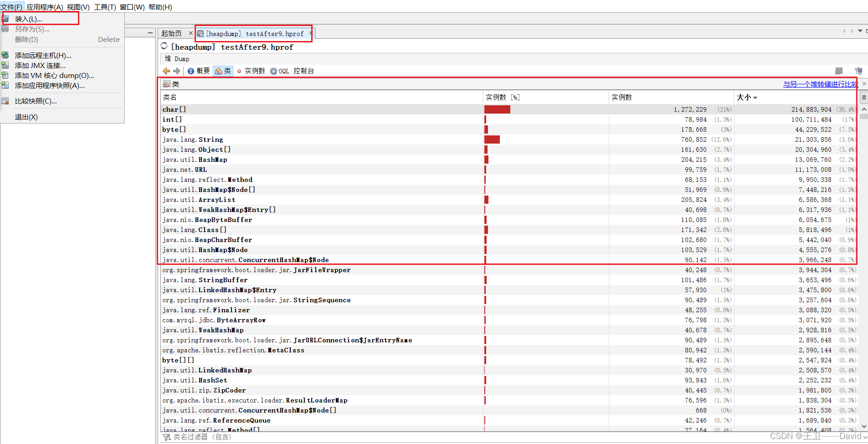Screen dimensions: 868x444
Task: Choose 装入(L)... to load a file
Action: [62, 19]
